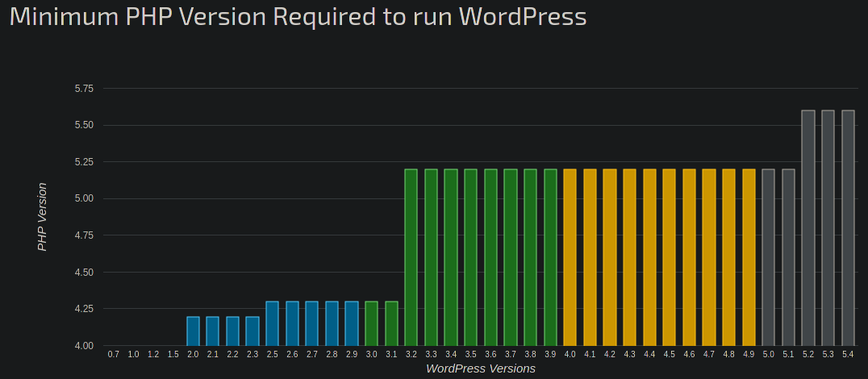Viewport: 868px width, 379px height.
Task: Click the 1.5 x-axis version label
Action: click(173, 355)
